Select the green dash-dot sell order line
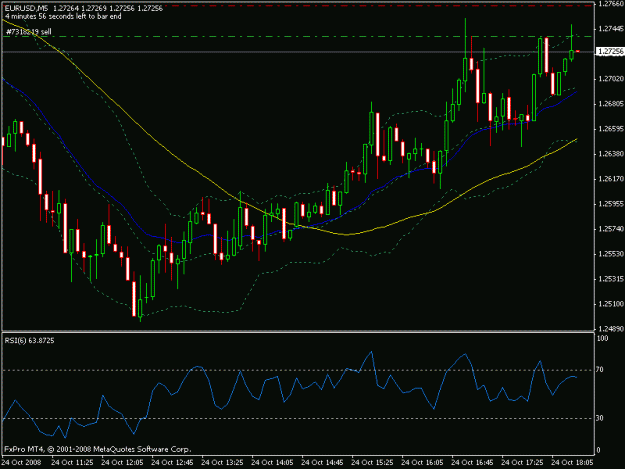The height and width of the screenshot is (469, 625). [298, 37]
